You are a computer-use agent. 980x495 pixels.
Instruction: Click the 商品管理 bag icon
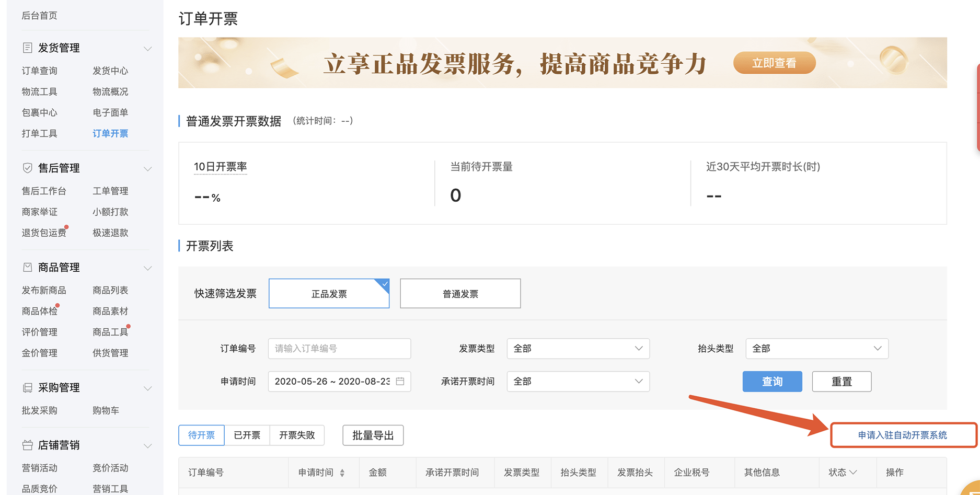[28, 268]
